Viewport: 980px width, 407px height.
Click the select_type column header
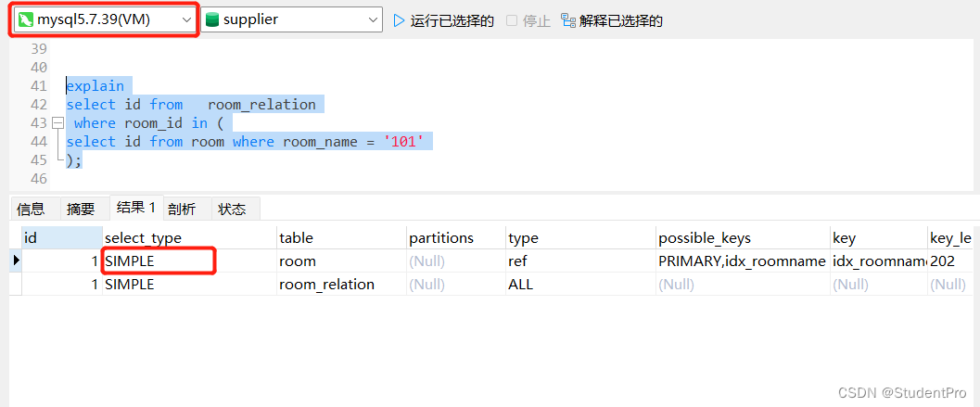(190, 238)
